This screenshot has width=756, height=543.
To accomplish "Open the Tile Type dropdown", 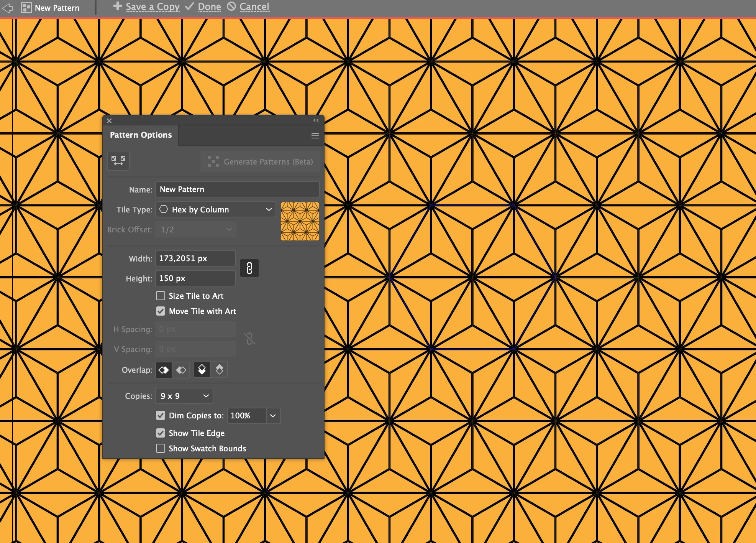I will point(215,209).
